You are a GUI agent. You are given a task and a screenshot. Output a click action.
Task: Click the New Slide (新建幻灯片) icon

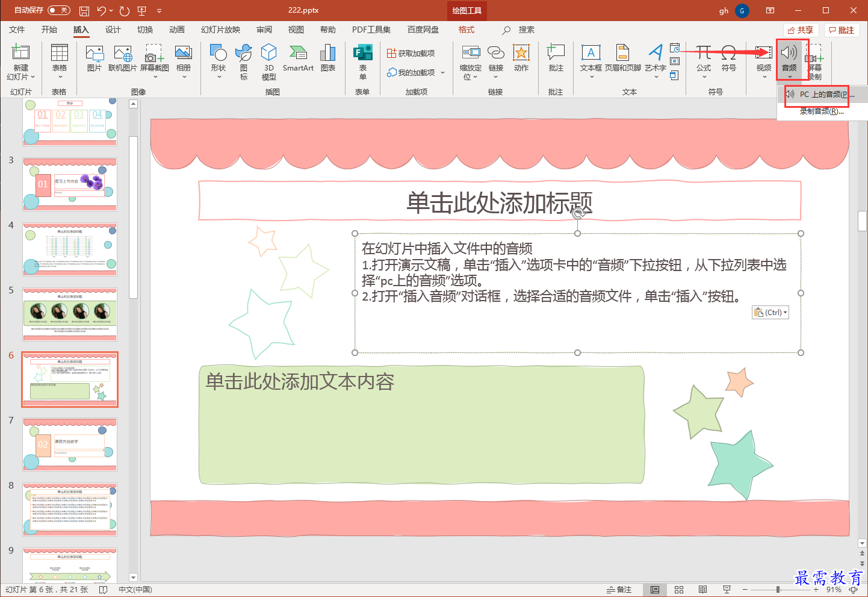[20, 53]
